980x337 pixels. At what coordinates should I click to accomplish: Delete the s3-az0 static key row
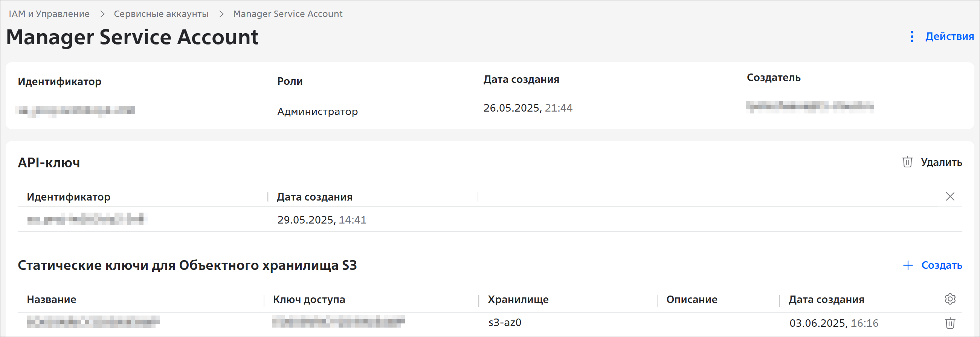click(950, 323)
